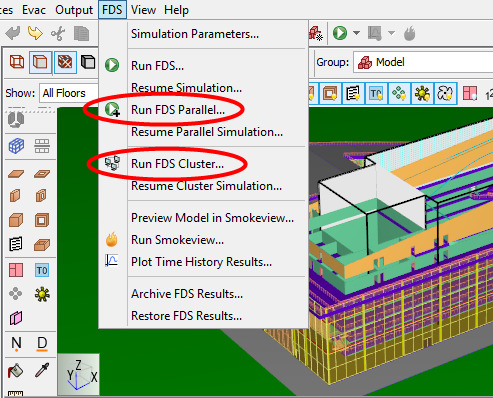Screen dimensions: 493x398
Task: Toggle the thermocouple TC display filter
Action: coord(376,94)
